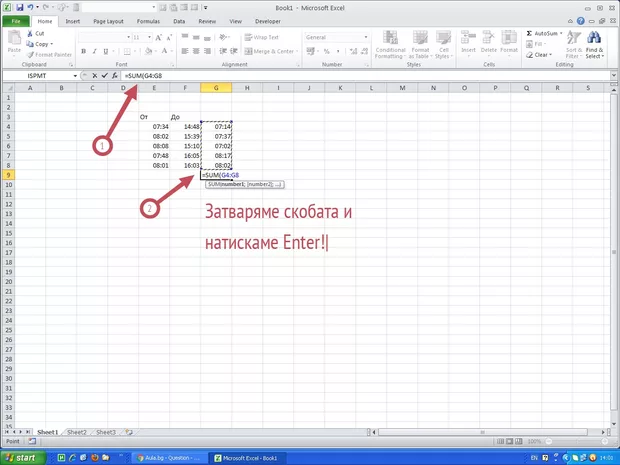Select the Format Painter brush
The width and height of the screenshot is (620, 465).
[49, 55]
